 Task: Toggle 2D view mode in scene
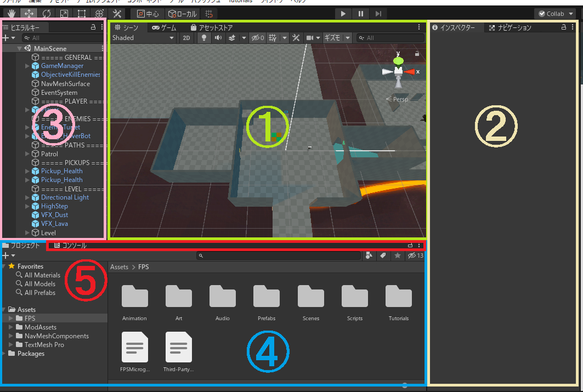(x=187, y=38)
